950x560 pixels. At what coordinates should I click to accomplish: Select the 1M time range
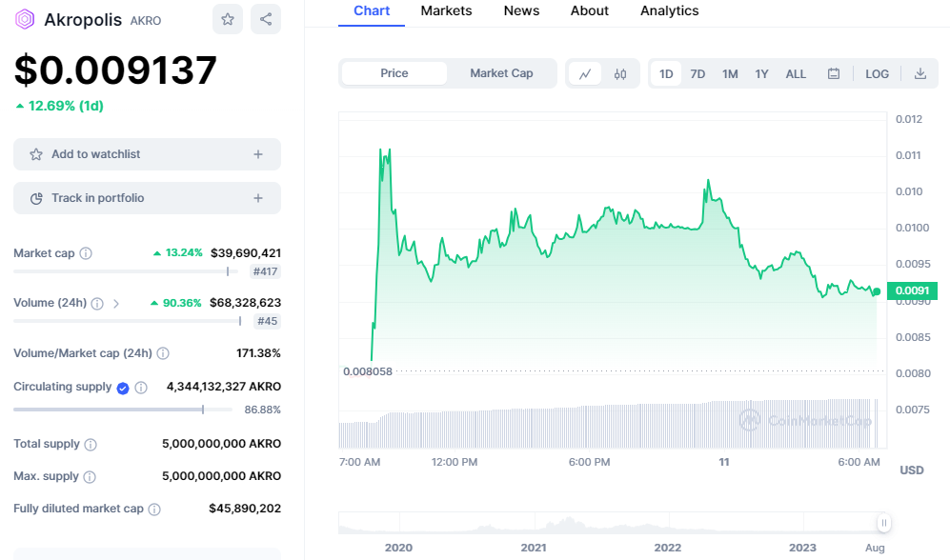tap(730, 74)
